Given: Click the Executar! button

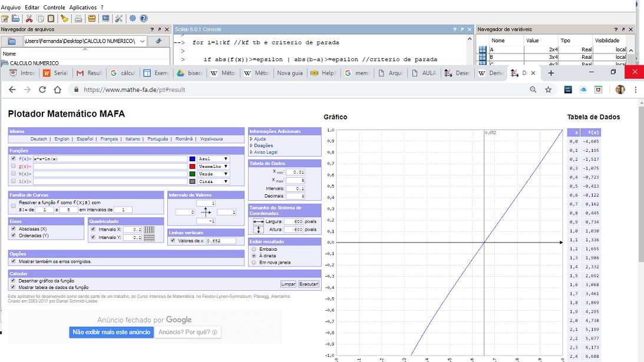Looking at the screenshot, I should click(x=309, y=284).
